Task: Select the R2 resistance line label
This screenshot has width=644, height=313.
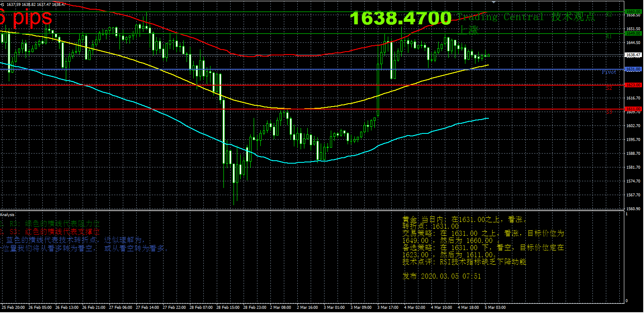Action: click(x=609, y=14)
